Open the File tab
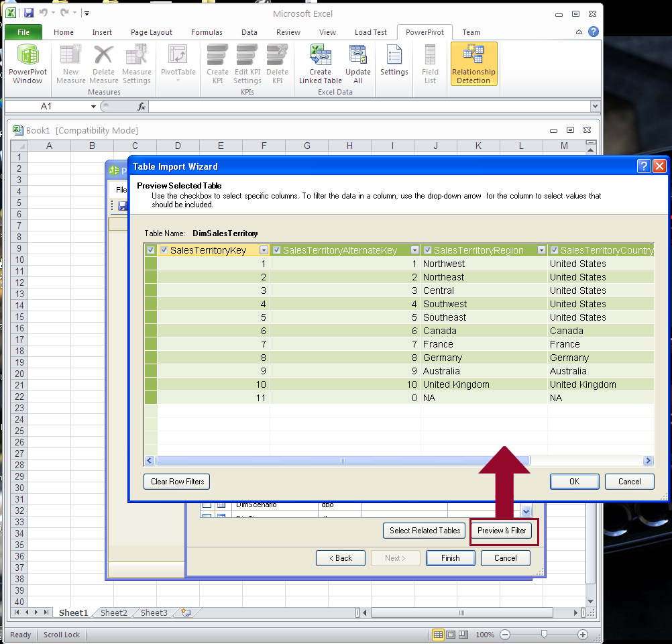672x644 pixels. point(23,32)
